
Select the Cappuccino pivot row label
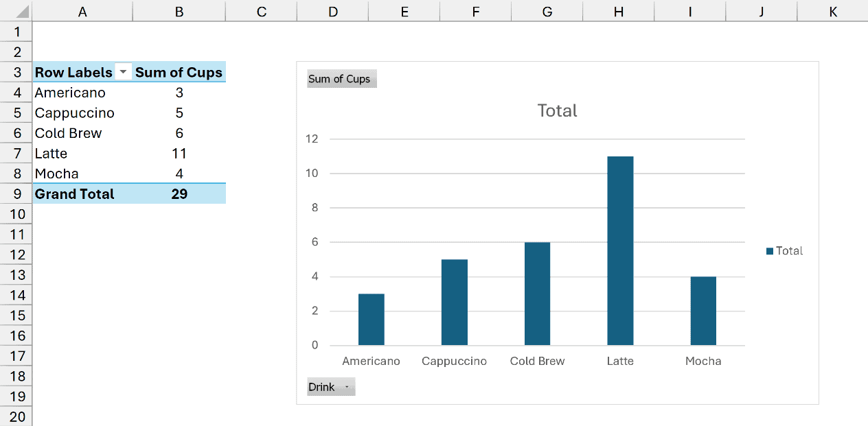pyautogui.click(x=82, y=113)
